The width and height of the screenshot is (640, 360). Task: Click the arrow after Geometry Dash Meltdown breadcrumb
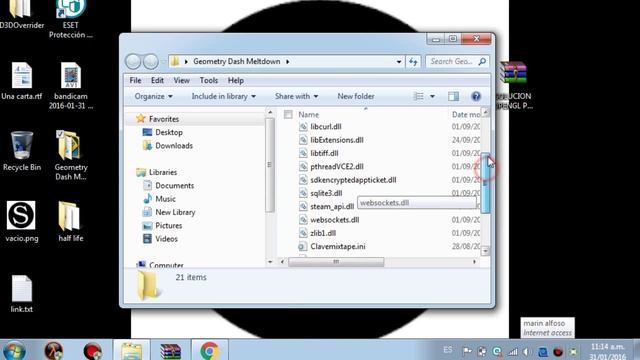[x=288, y=62]
